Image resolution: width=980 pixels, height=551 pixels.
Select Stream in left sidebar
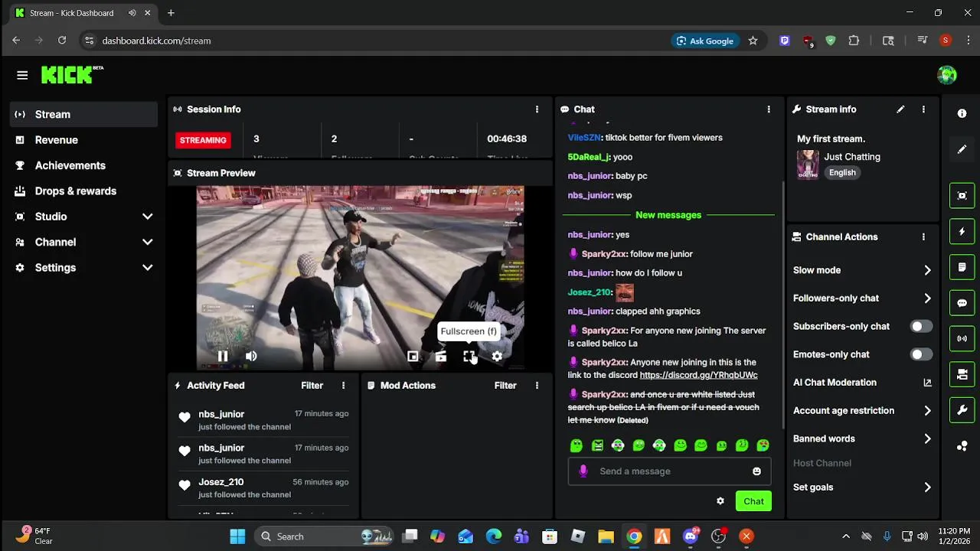pos(84,115)
